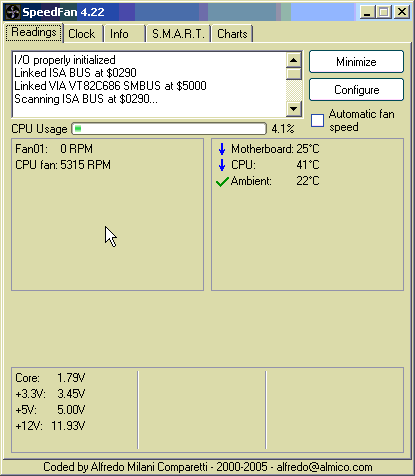Viewport: 415px width, 476px height.
Task: Open the Clock tab
Action: [83, 34]
